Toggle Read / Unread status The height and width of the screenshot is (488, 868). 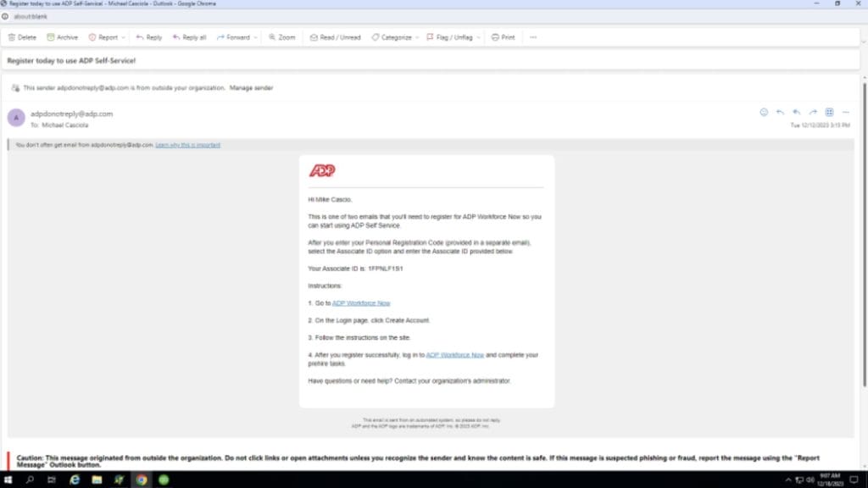pyautogui.click(x=335, y=37)
